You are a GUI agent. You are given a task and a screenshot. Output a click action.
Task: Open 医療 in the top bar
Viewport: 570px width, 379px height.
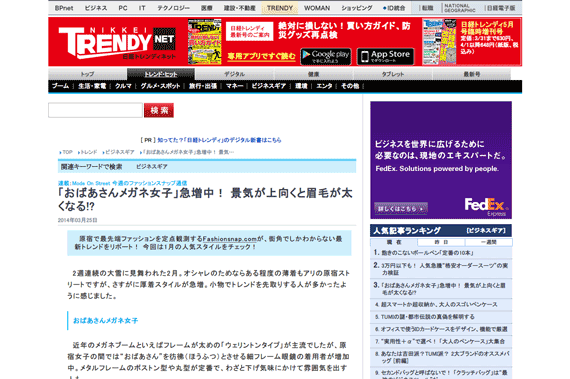tap(206, 8)
